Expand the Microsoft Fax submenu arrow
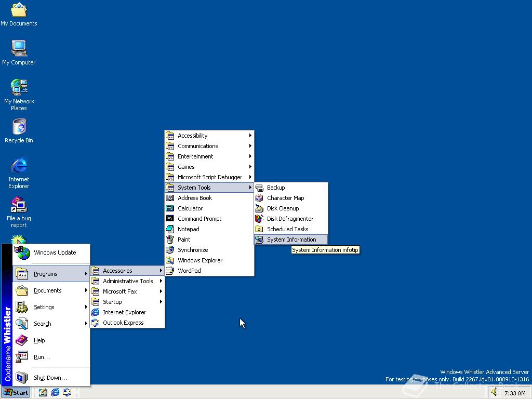Screen dimensions: 532x399 pos(161,291)
